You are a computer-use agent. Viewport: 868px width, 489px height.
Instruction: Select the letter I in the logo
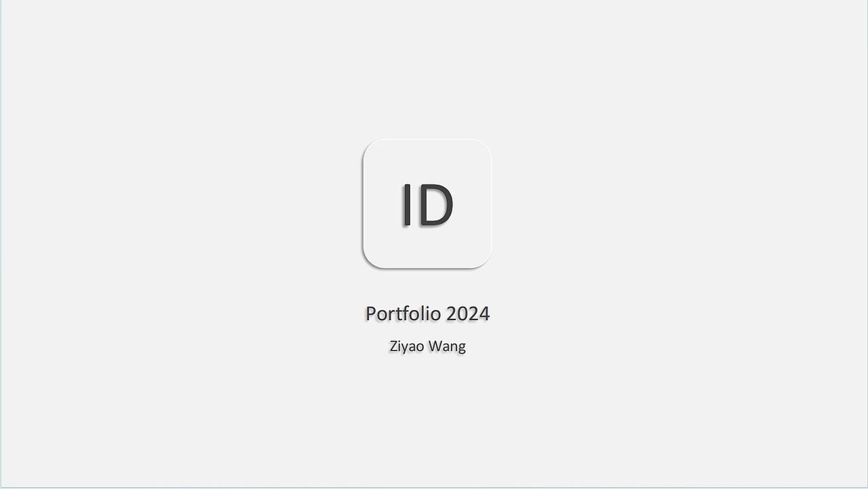(407, 204)
